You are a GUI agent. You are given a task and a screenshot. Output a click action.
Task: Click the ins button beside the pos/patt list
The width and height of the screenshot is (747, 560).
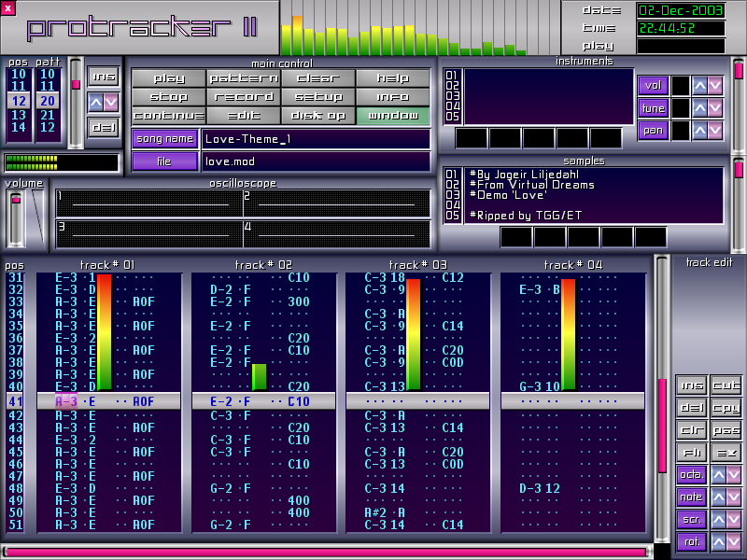click(104, 77)
